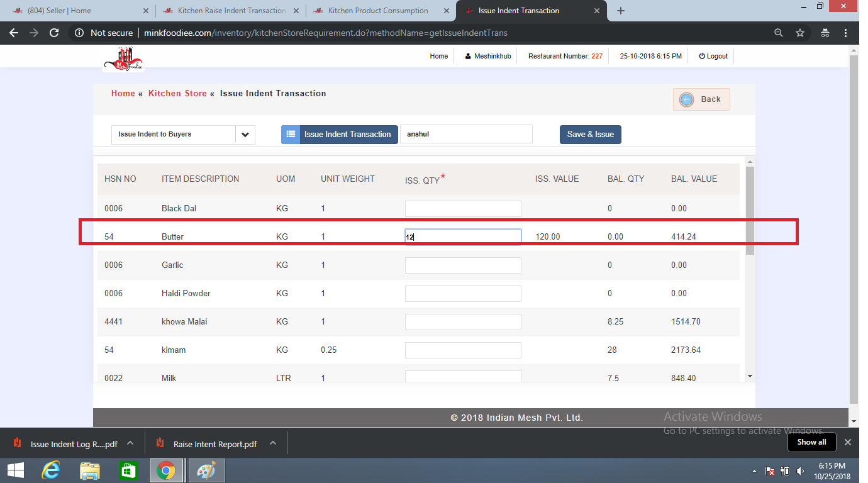The image size is (868, 483).
Task: Bookmark this page with the star icon
Action: (x=800, y=33)
